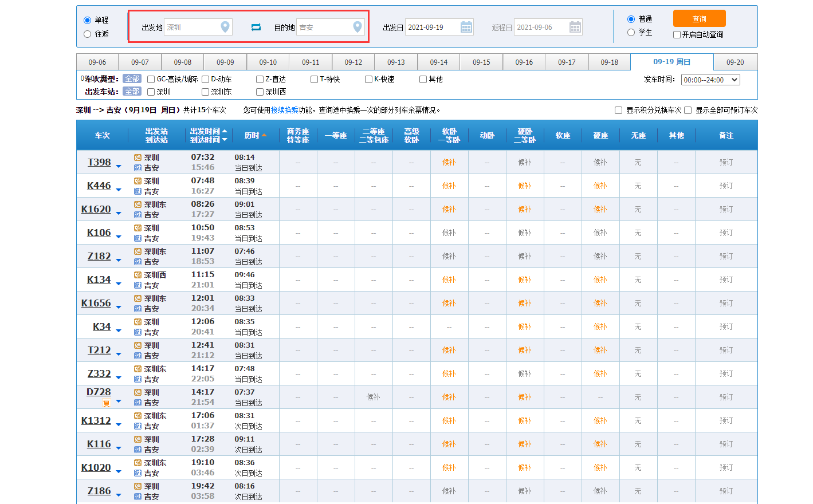Open the return date calendar icon
The image size is (813, 504).
click(x=575, y=27)
